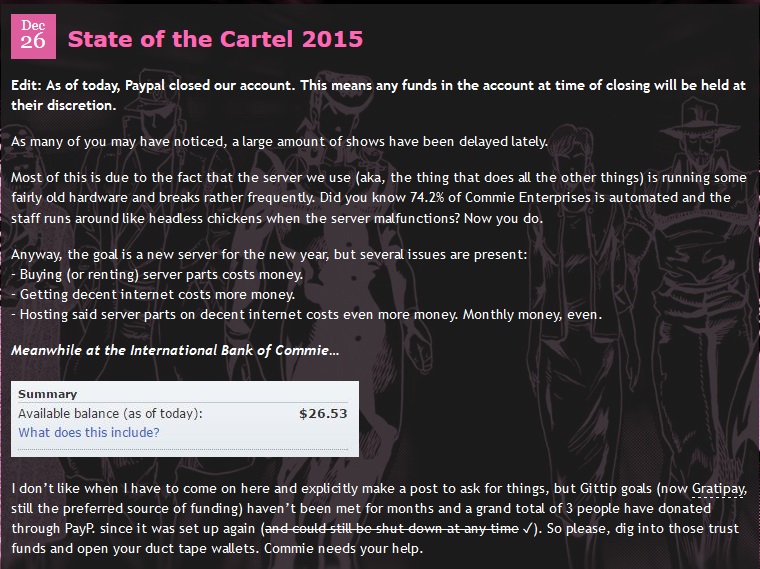
Task: Click the $26.53 balance amount
Action: (323, 413)
